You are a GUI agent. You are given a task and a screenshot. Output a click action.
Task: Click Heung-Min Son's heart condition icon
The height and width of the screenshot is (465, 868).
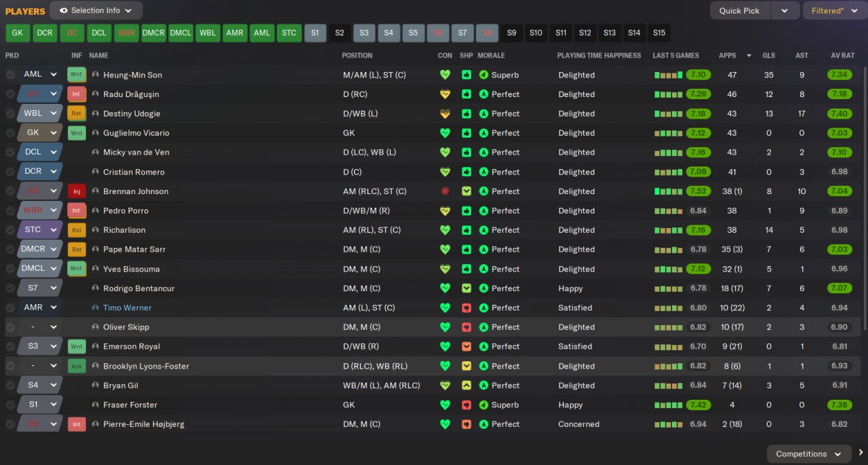pyautogui.click(x=445, y=75)
